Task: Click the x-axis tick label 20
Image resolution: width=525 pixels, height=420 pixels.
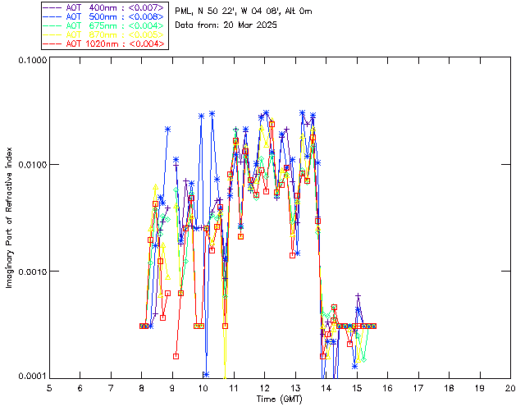Action: click(510, 388)
